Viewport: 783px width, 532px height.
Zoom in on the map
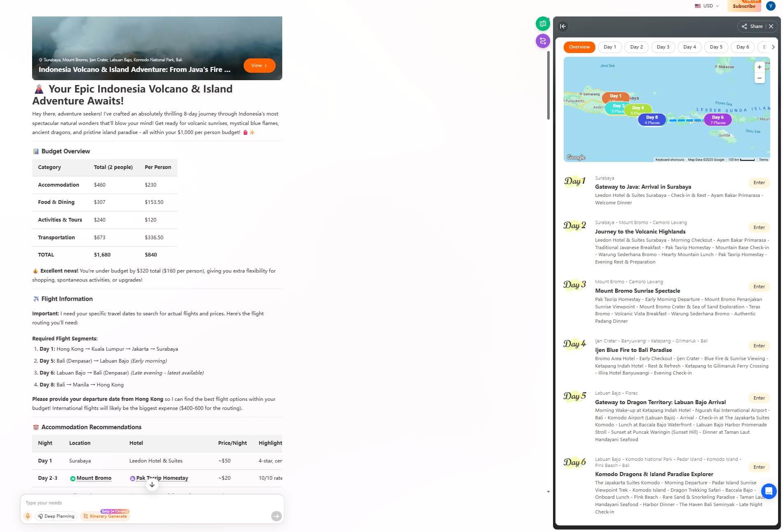(x=759, y=67)
